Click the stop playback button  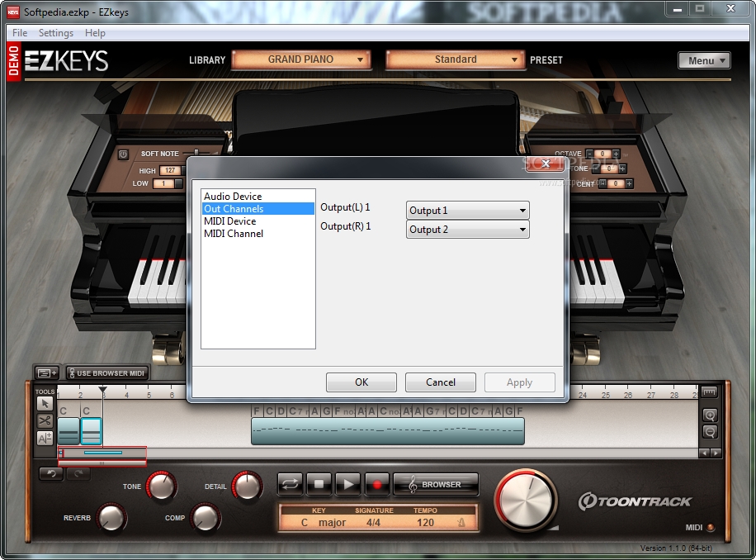click(x=319, y=484)
